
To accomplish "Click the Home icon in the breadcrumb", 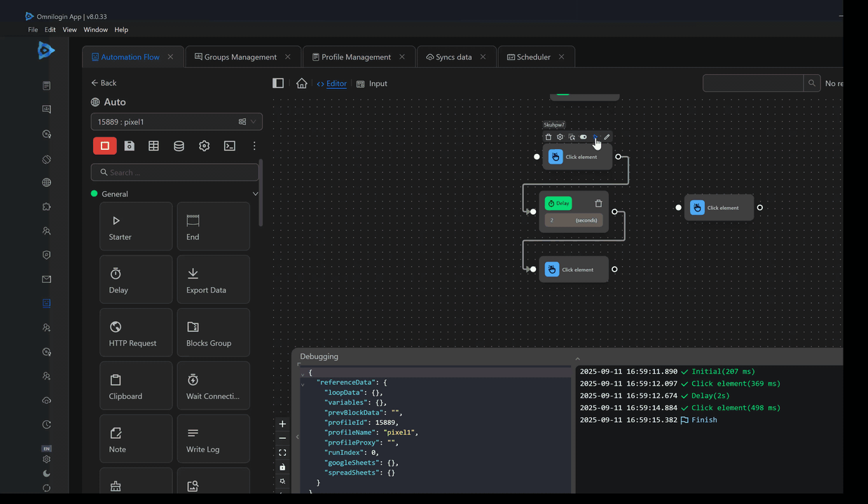I will tap(301, 83).
